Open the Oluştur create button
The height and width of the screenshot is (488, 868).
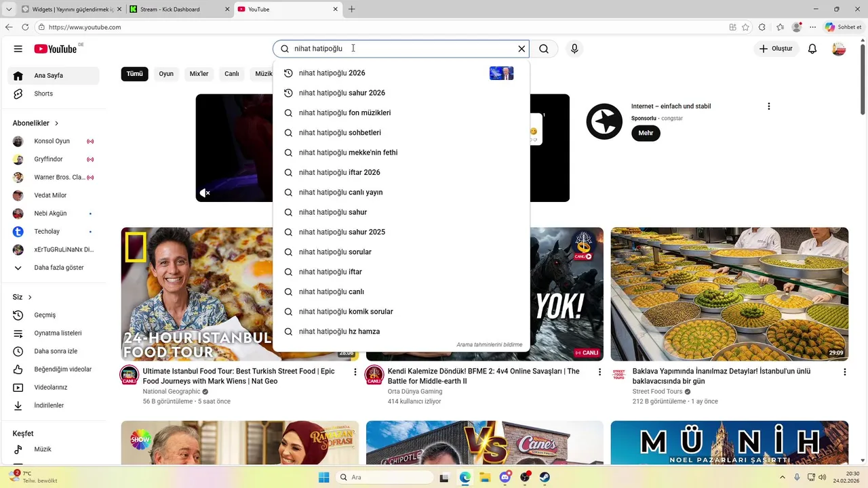(x=776, y=49)
